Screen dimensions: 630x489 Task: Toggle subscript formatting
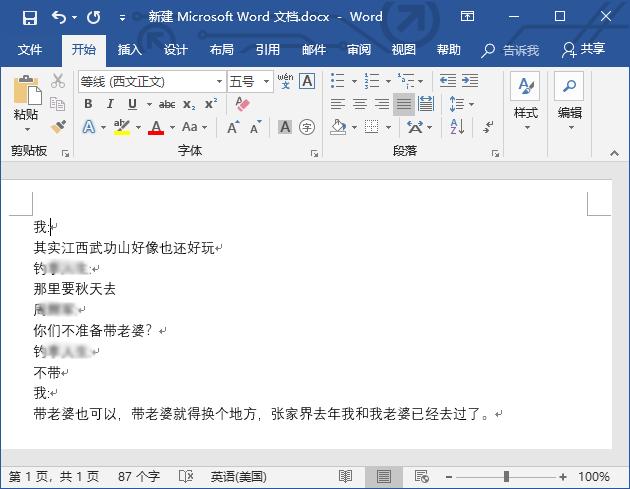pos(189,104)
